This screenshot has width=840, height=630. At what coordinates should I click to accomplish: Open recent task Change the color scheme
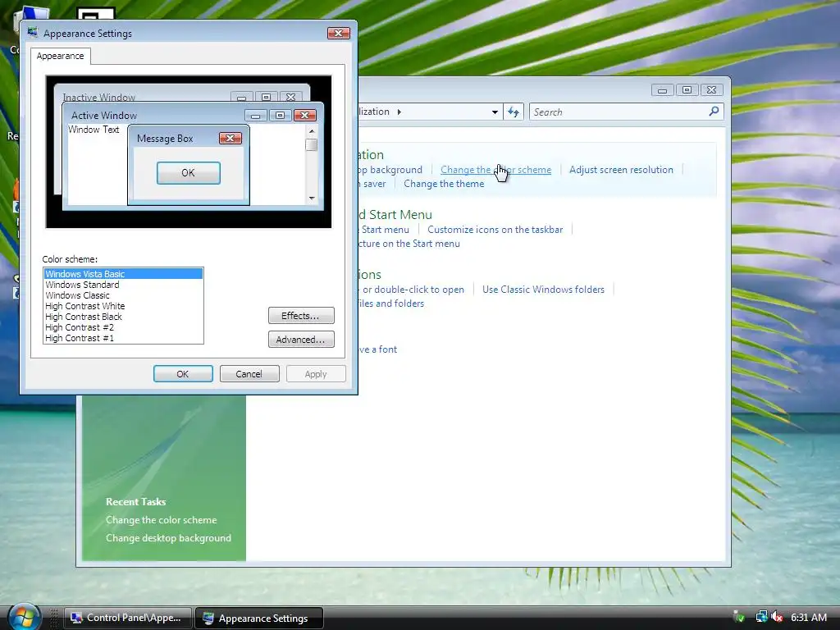(162, 519)
